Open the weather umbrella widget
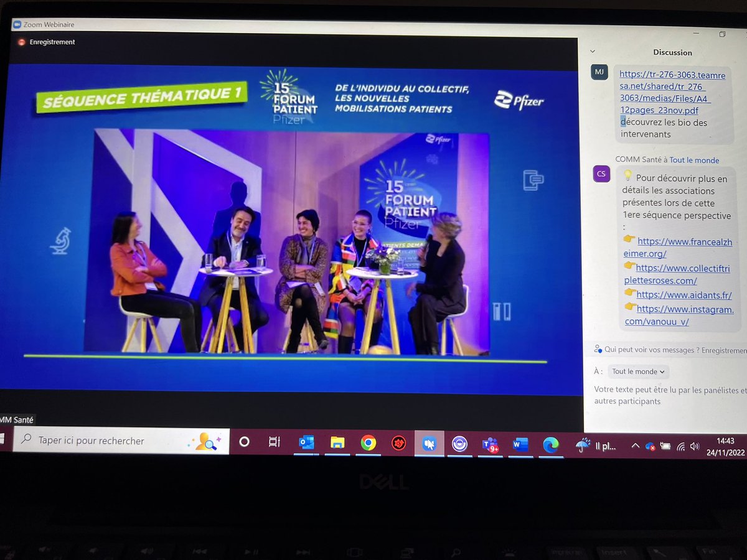 [596, 446]
